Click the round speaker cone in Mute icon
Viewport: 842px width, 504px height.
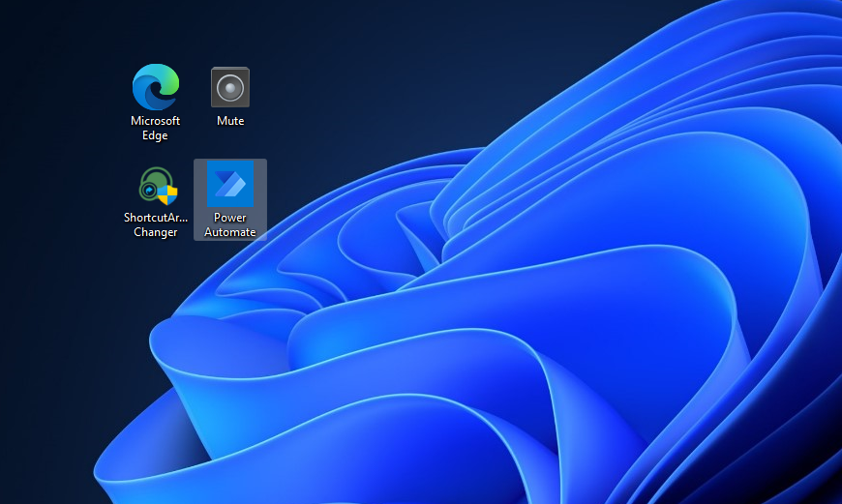coord(230,90)
